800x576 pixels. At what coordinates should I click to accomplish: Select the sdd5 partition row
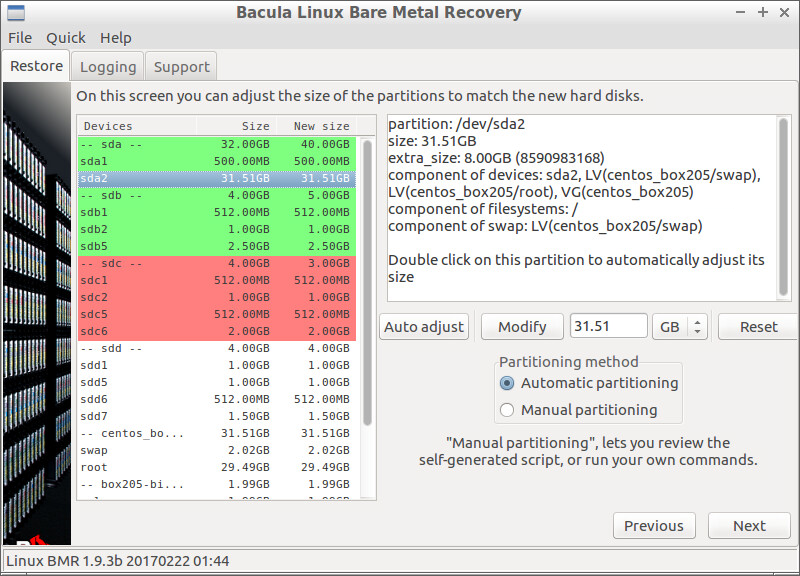point(217,382)
